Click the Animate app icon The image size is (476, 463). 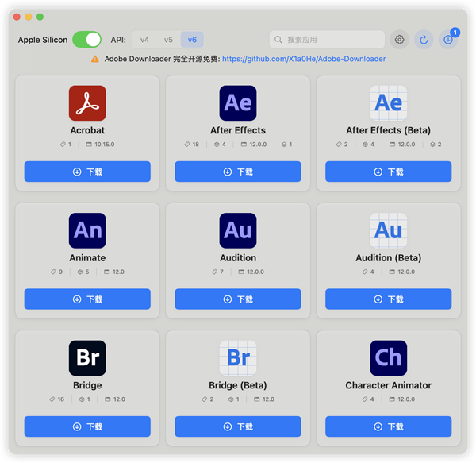tap(87, 230)
